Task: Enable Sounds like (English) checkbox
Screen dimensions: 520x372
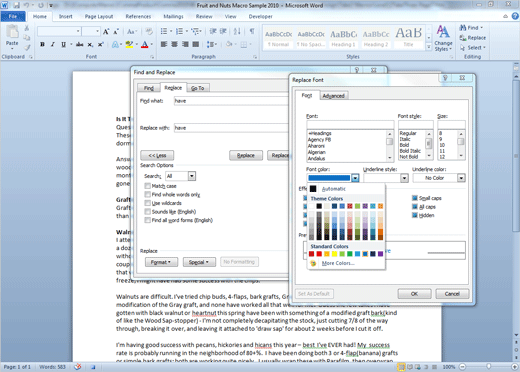Action: coord(147,212)
